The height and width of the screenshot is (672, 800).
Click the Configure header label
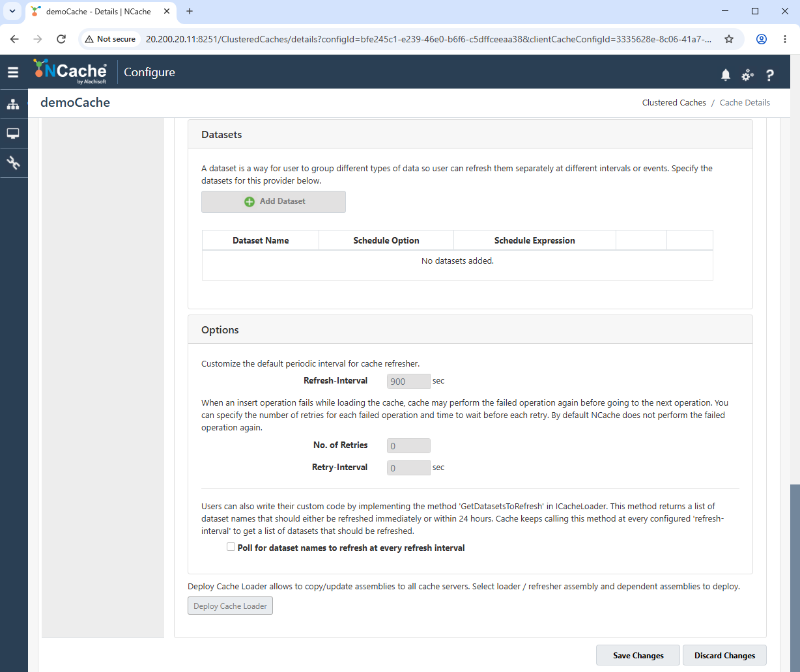pos(149,72)
